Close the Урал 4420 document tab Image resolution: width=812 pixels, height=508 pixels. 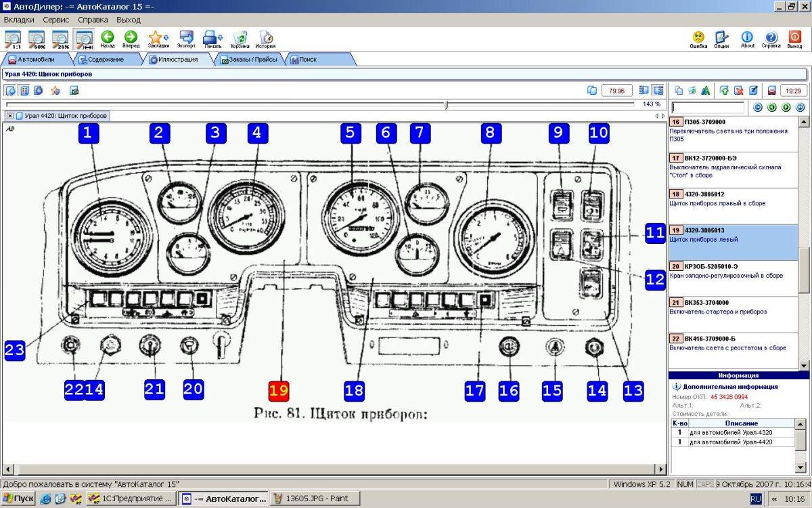(x=10, y=116)
